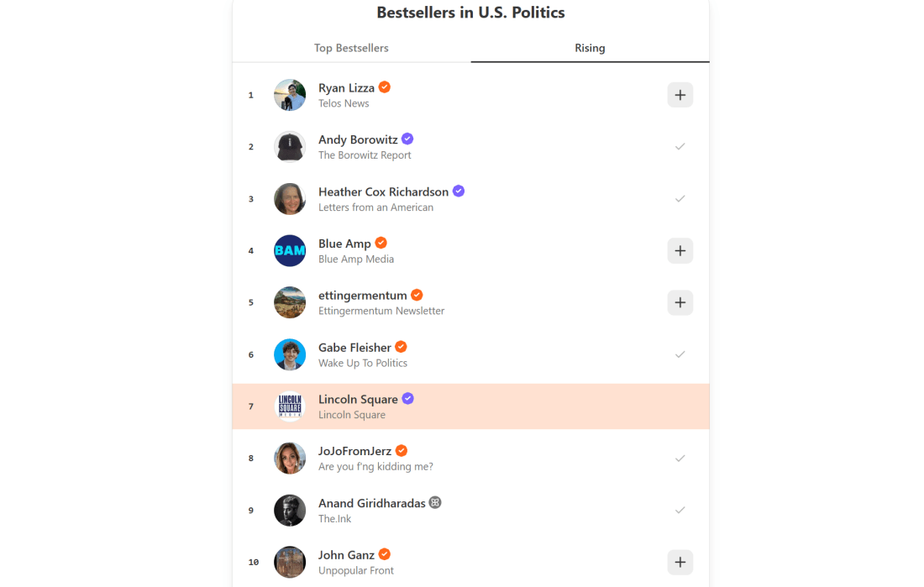Open Blue Amp Media BAM logo avatar
This screenshot has height=587, width=924.
tap(290, 250)
